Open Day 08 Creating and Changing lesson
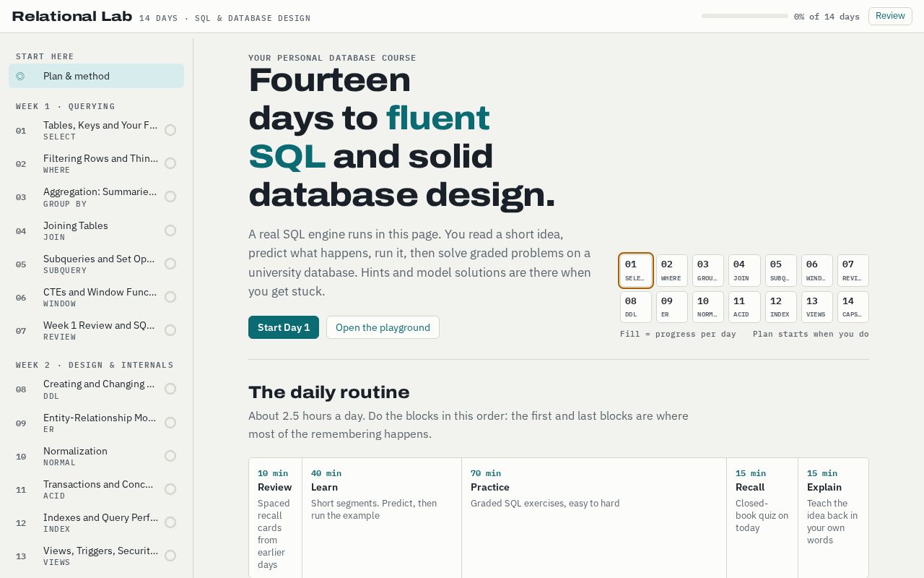This screenshot has width=924, height=578. [x=96, y=389]
